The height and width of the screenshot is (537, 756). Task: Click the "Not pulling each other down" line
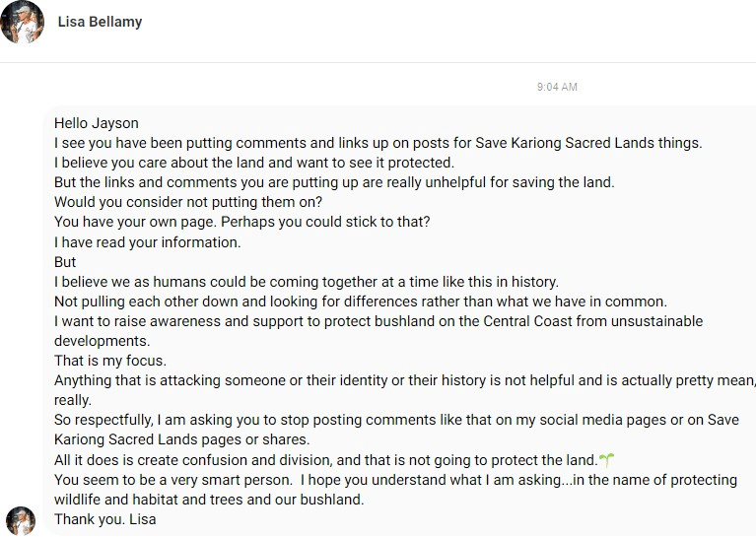coord(361,302)
